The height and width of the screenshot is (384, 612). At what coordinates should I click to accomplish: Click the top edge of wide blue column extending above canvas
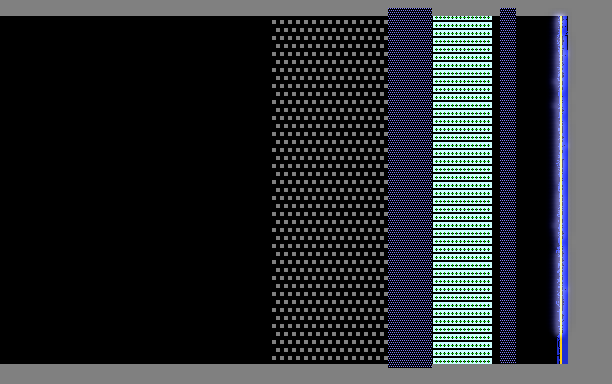pos(410,12)
